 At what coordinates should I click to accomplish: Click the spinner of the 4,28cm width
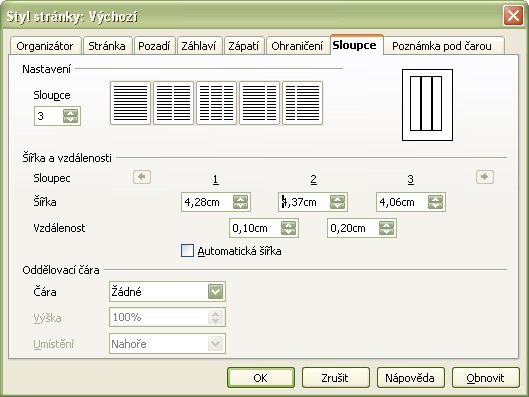click(241, 202)
